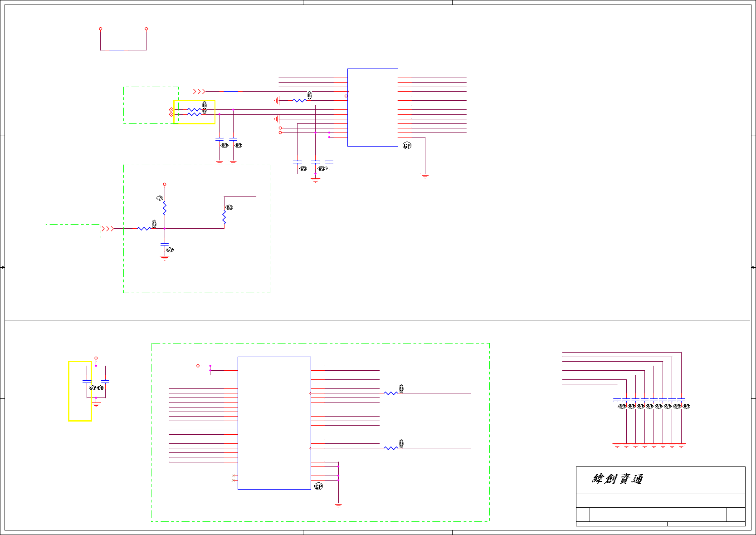This screenshot has width=756, height=535.
Task: Click the 緯創資通 company name in title block
Action: 618,479
